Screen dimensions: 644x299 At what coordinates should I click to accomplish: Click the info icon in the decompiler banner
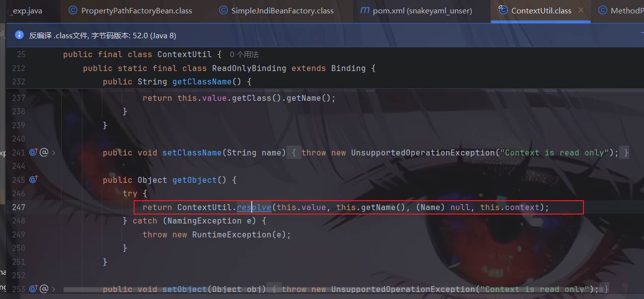[19, 35]
